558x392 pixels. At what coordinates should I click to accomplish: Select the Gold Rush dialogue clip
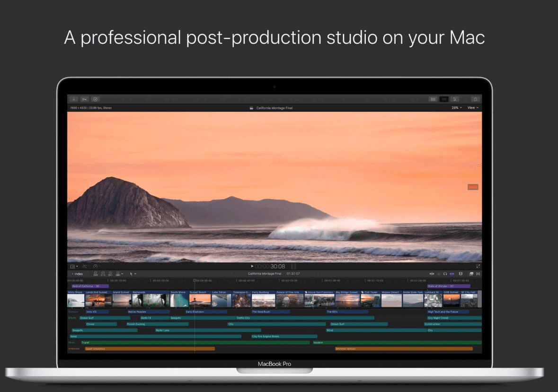270,312
